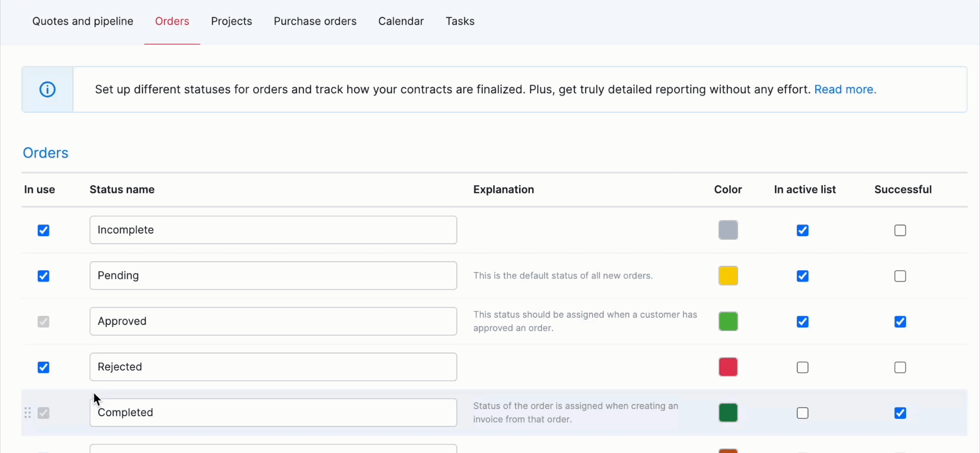The image size is (980, 453).
Task: Click the In use checkbox for Completed
Action: click(x=43, y=413)
